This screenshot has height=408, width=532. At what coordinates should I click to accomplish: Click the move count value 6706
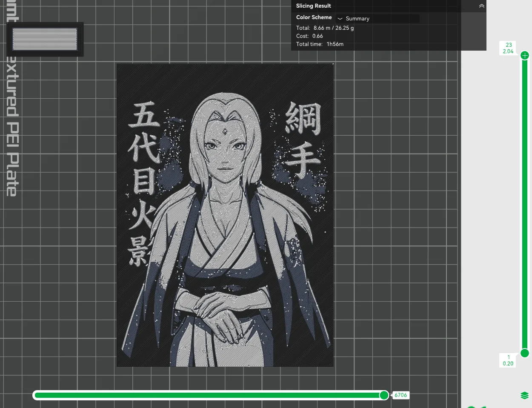point(400,395)
